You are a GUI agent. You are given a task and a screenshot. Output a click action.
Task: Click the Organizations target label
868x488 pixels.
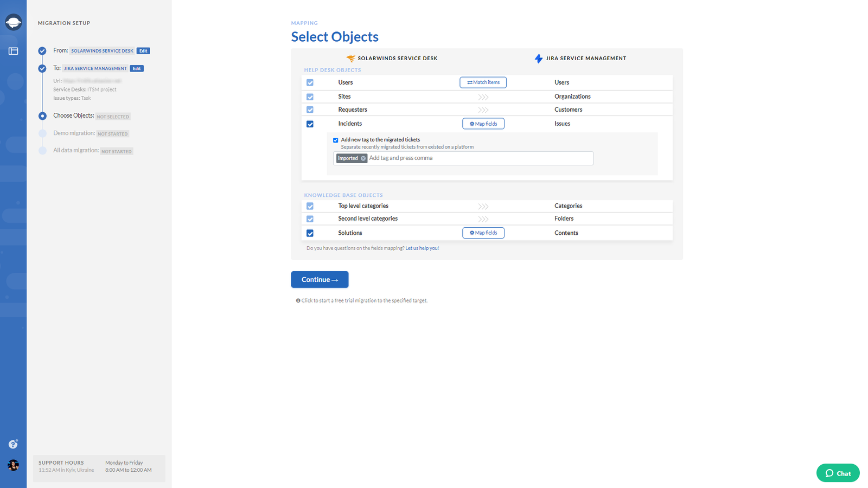pos(572,97)
